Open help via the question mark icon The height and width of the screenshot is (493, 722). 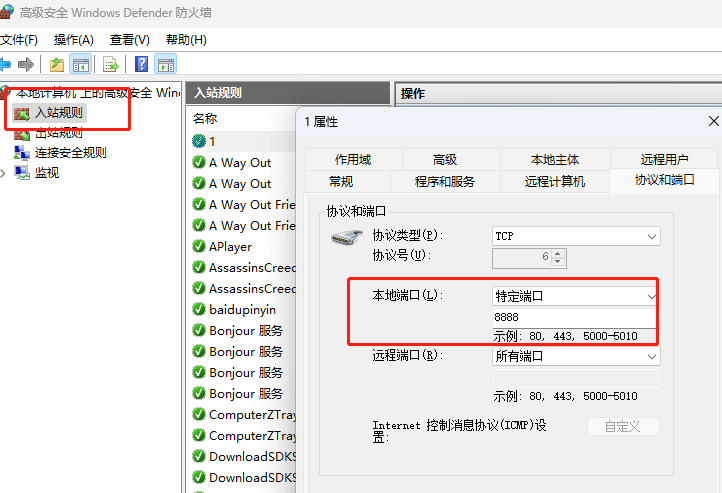(141, 64)
